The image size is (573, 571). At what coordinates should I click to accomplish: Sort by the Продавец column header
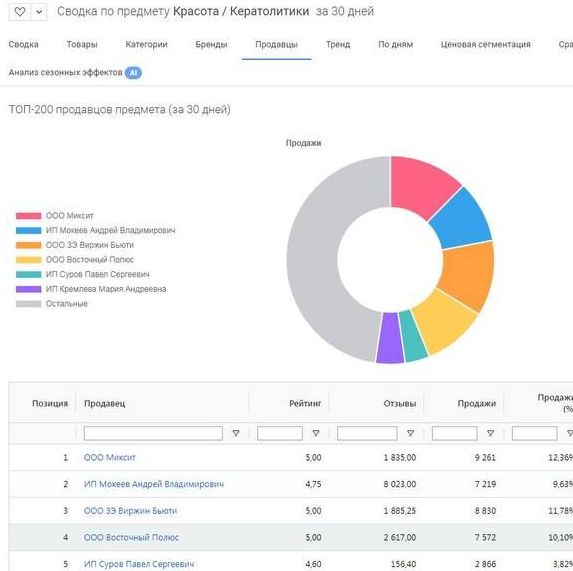(105, 403)
